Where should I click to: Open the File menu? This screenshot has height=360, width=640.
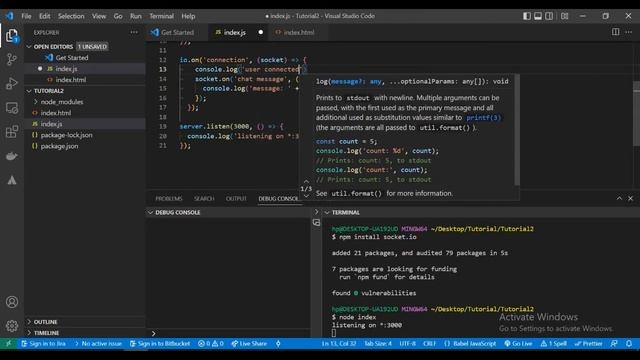(26, 16)
